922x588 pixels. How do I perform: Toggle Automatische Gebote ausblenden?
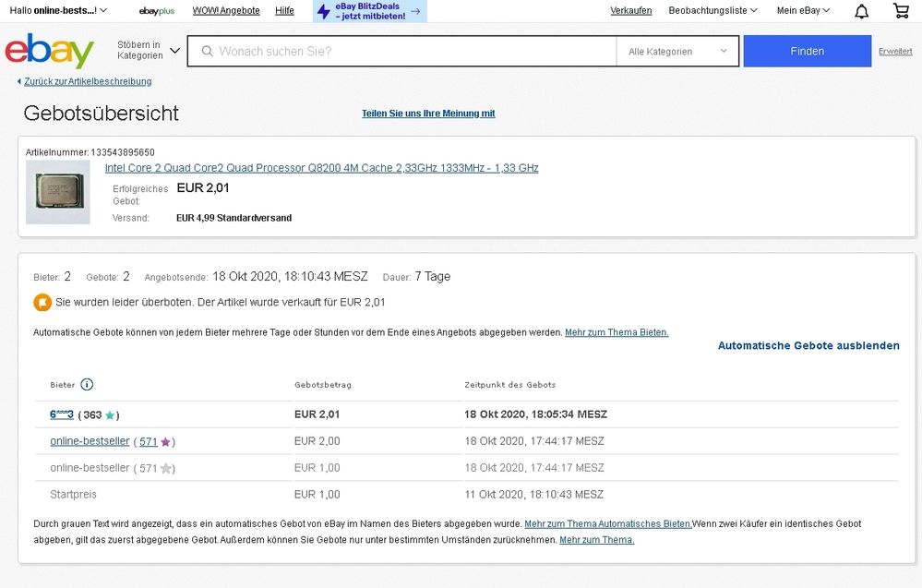point(808,345)
